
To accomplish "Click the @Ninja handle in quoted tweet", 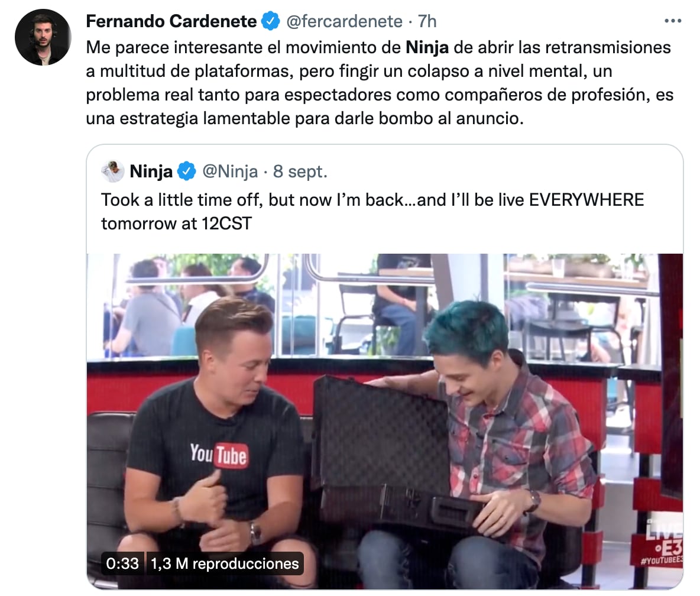I will 230,171.
